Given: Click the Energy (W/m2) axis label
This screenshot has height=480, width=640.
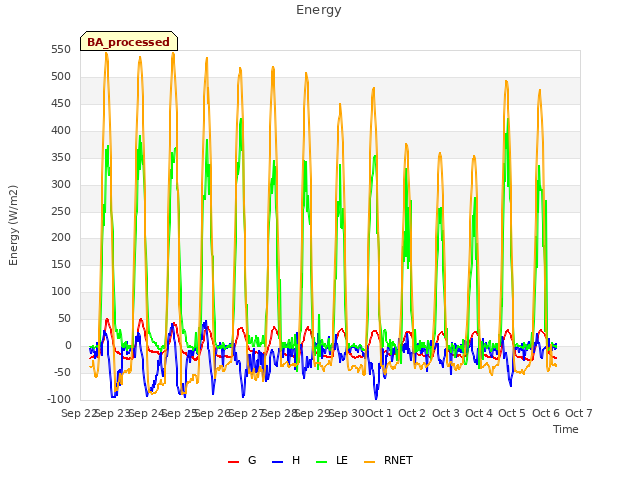Looking at the screenshot, I should coord(13,225).
